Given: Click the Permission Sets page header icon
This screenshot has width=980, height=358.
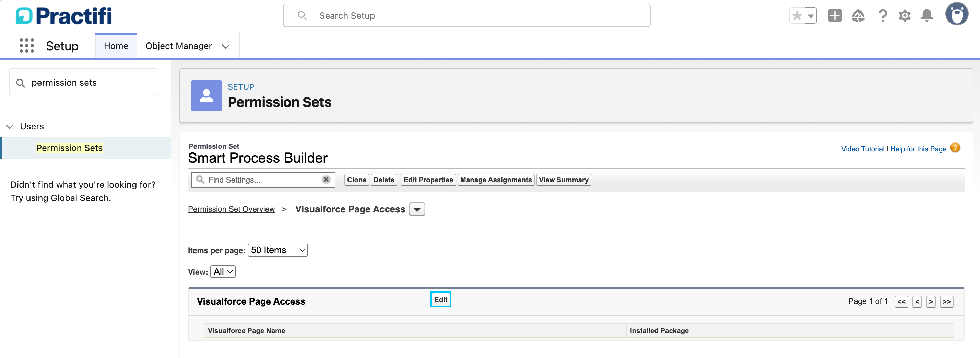Looking at the screenshot, I should (x=206, y=95).
